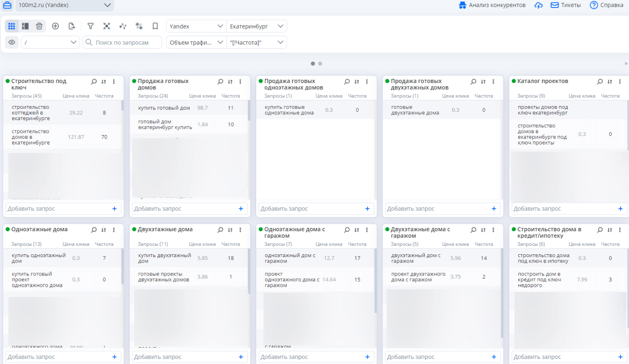
Task: Open the Екатеринбург region dropdown
Action: tap(257, 26)
